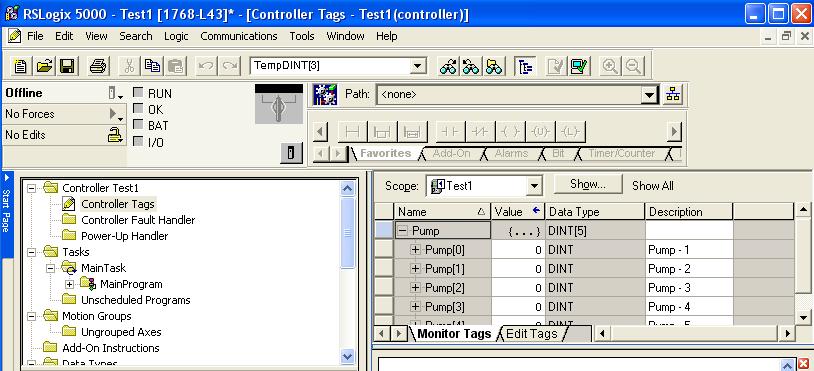Image resolution: width=814 pixels, height=371 pixels.
Task: Click the Find Next binoculars icon
Action: click(x=471, y=66)
